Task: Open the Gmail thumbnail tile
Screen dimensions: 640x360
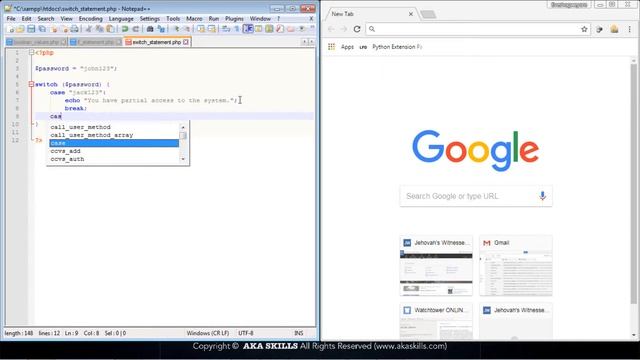Action: click(516, 266)
